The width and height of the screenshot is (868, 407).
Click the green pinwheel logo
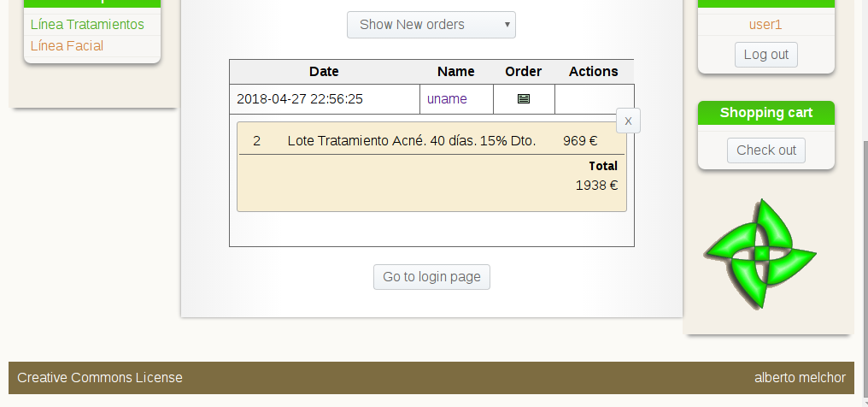click(760, 254)
